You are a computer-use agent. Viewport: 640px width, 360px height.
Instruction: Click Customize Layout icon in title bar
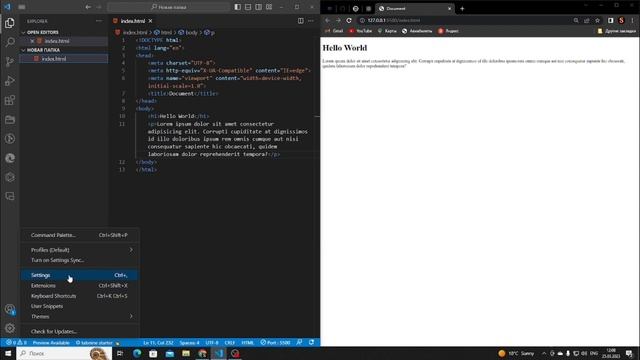(269, 7)
